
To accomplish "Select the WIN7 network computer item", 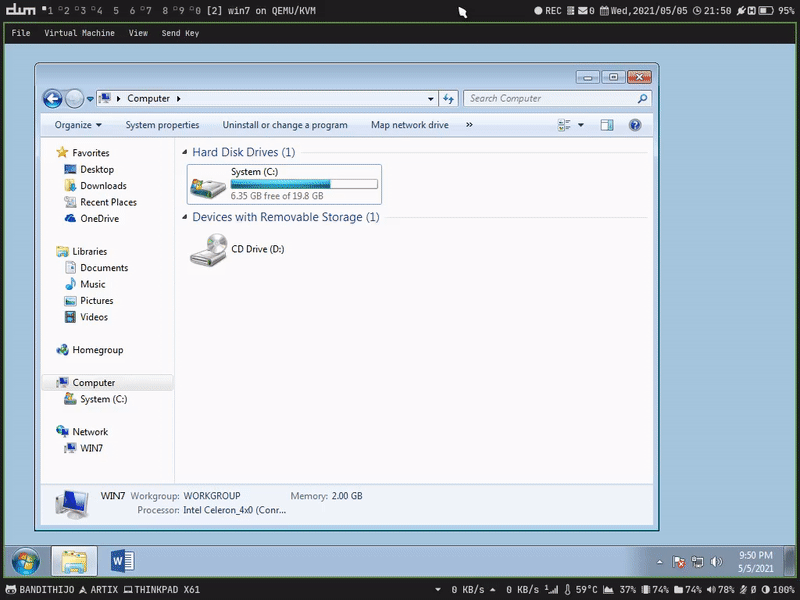I will (x=91, y=448).
